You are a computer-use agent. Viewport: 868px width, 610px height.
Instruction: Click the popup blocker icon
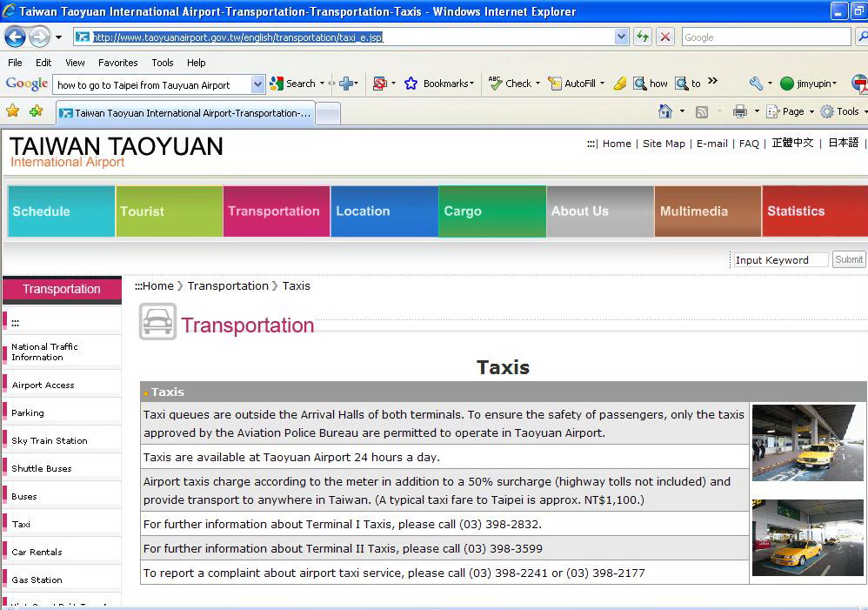pos(380,84)
